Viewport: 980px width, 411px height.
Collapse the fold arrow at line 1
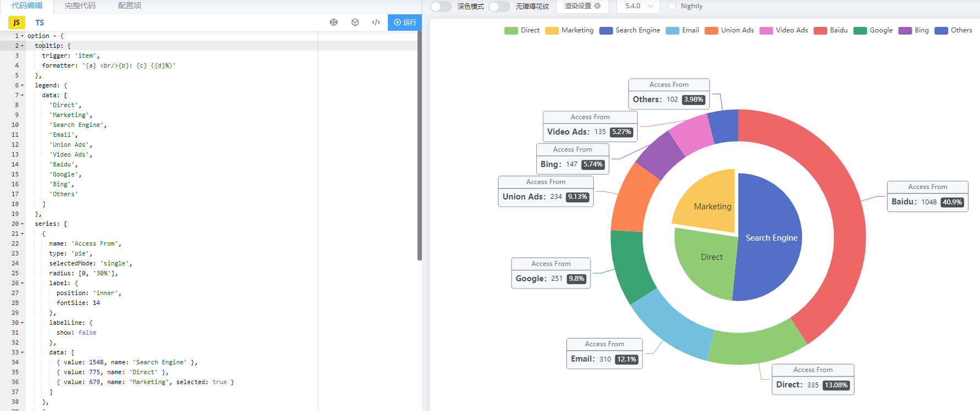coord(23,36)
